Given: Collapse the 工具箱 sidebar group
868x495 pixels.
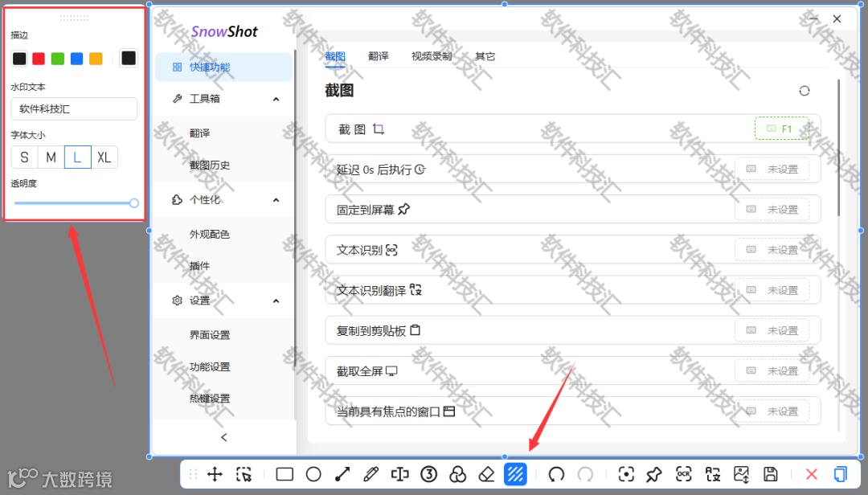Looking at the screenshot, I should 276,99.
